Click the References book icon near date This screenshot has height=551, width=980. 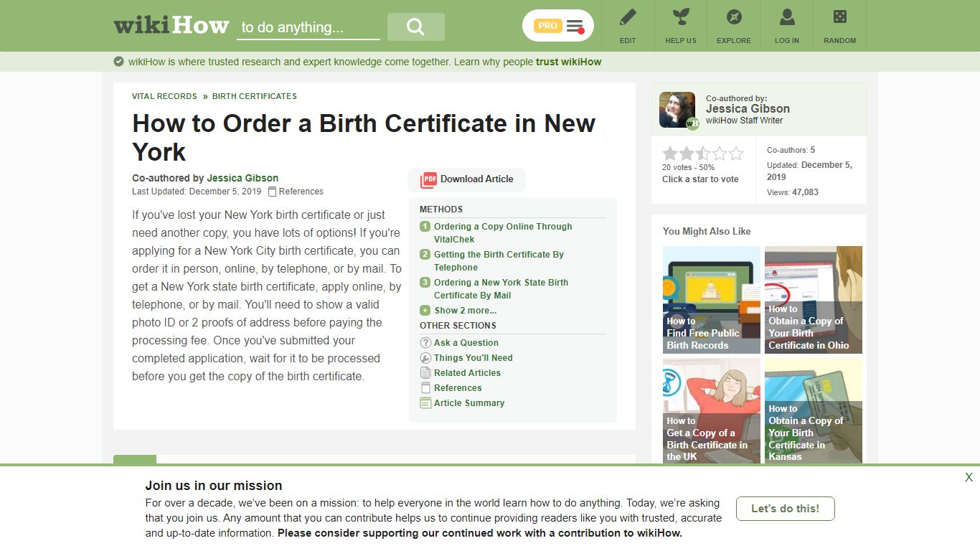pos(272,192)
